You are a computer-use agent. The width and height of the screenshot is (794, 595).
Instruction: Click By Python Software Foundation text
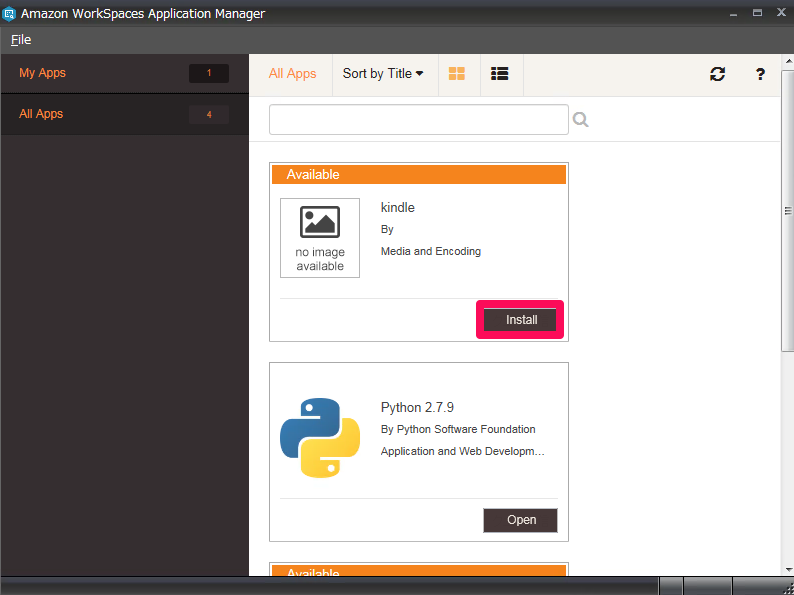[458, 429]
